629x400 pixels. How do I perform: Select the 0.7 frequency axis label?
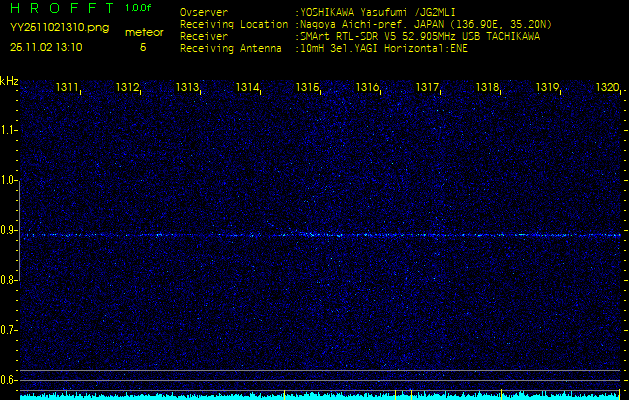(x=9, y=330)
